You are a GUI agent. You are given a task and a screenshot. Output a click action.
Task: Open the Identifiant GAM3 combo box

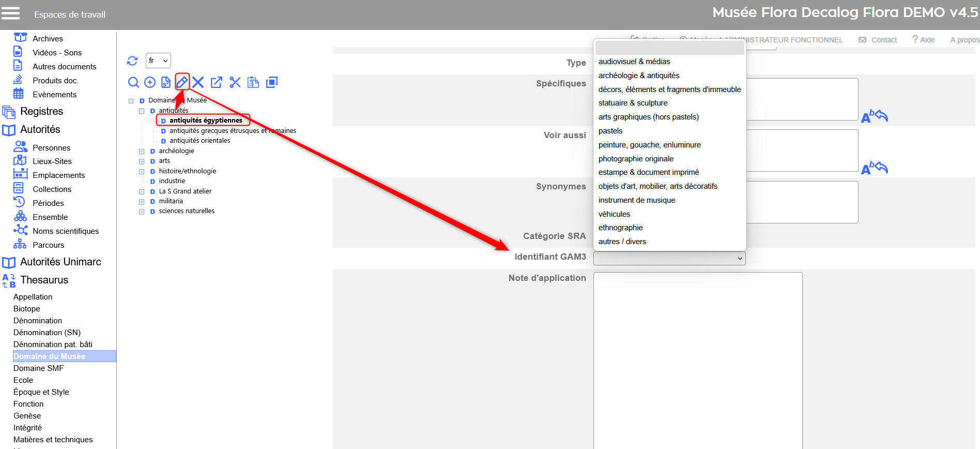coord(669,258)
